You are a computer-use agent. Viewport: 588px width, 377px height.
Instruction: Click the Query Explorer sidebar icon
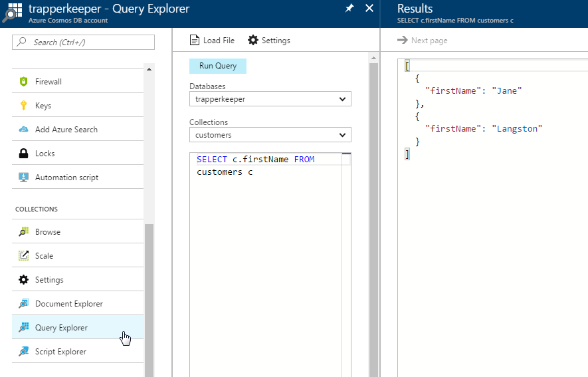click(x=23, y=328)
